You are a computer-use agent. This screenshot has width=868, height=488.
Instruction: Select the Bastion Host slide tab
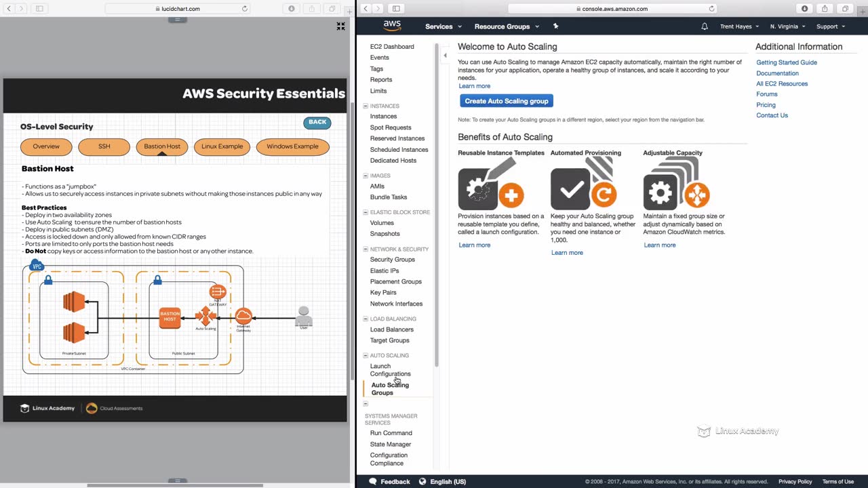point(162,146)
